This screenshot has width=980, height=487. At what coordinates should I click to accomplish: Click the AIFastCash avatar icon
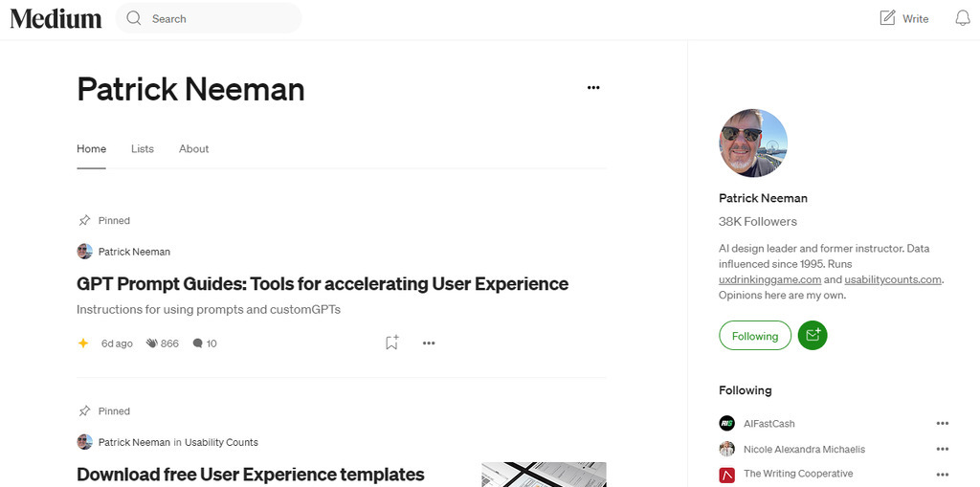click(x=726, y=423)
